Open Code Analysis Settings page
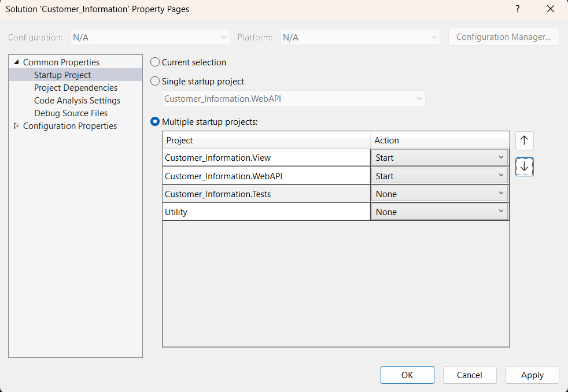 click(x=77, y=100)
